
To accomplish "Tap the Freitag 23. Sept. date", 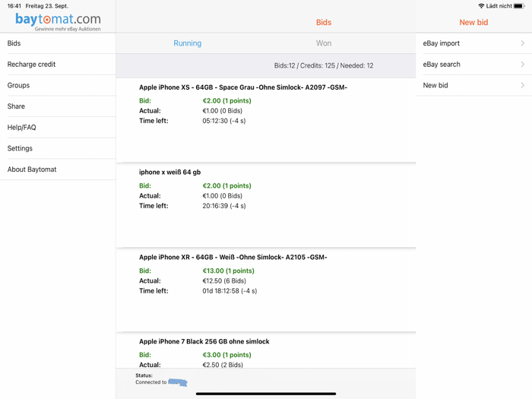I will pos(47,6).
